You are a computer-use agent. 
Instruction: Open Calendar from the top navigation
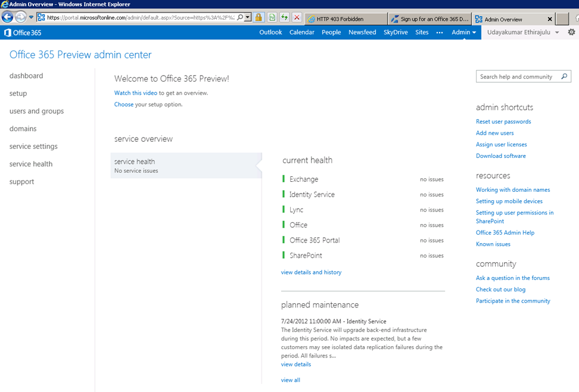click(301, 32)
